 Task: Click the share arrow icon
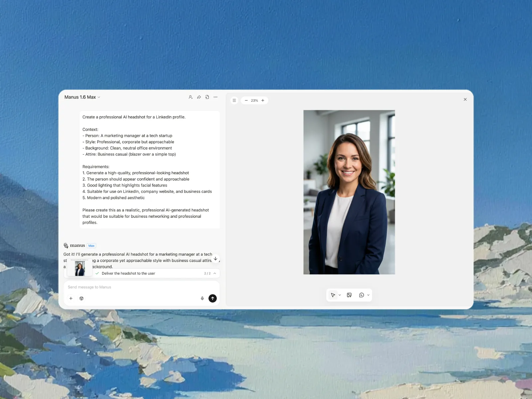pos(199,97)
